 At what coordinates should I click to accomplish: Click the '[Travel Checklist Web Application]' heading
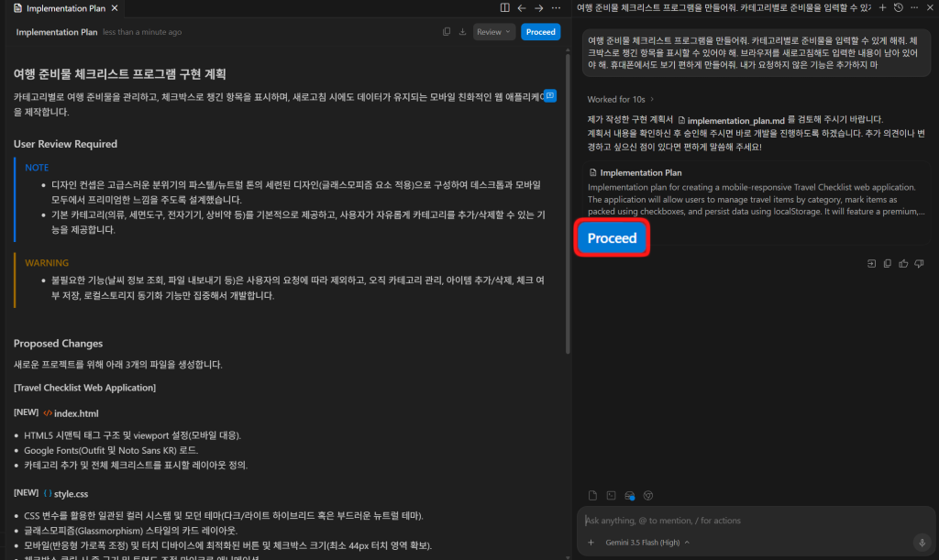pyautogui.click(x=84, y=388)
